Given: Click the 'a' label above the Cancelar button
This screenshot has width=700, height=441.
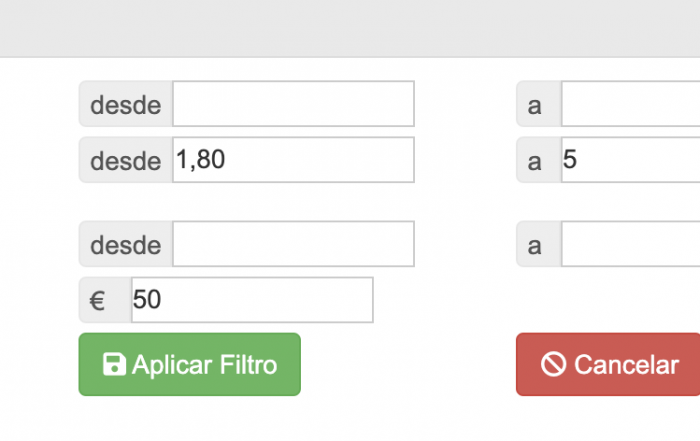Looking at the screenshot, I should tap(535, 244).
